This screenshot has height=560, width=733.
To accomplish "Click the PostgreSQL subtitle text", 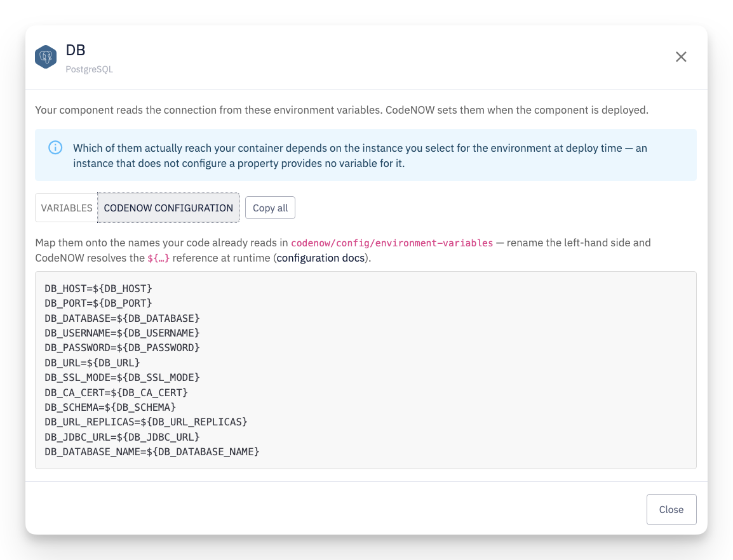I will point(90,69).
